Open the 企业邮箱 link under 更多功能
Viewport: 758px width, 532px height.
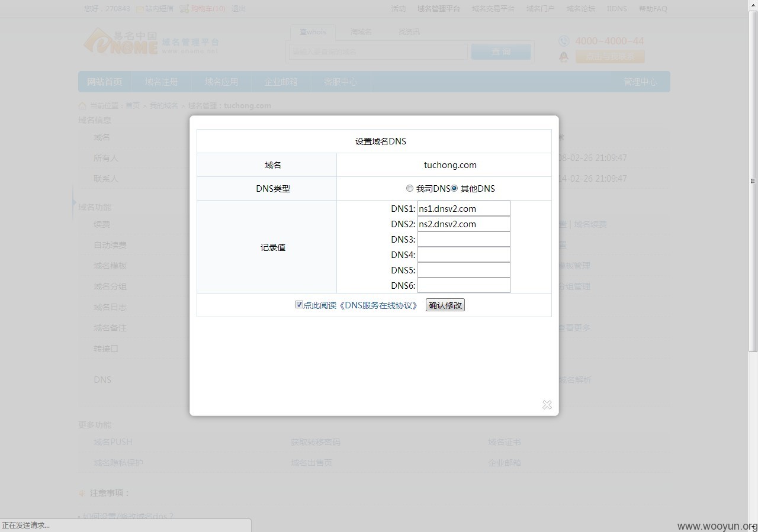coord(505,463)
